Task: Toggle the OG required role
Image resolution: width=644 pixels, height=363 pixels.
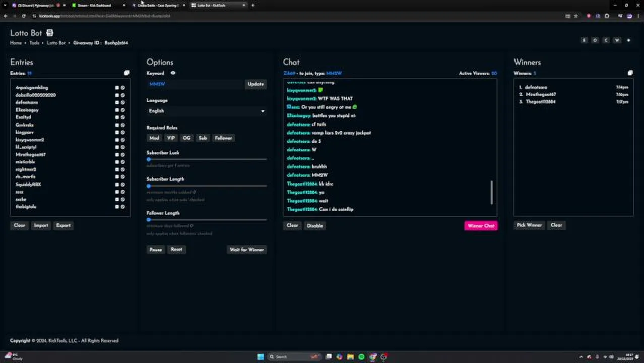Action: pos(186,138)
